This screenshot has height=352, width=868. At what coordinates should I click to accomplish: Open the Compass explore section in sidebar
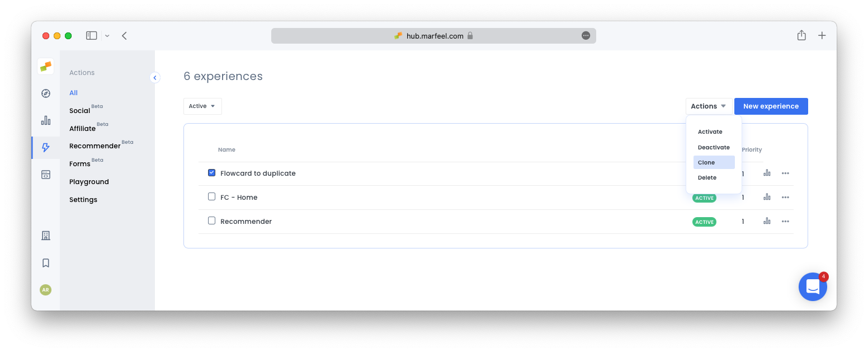coord(45,93)
